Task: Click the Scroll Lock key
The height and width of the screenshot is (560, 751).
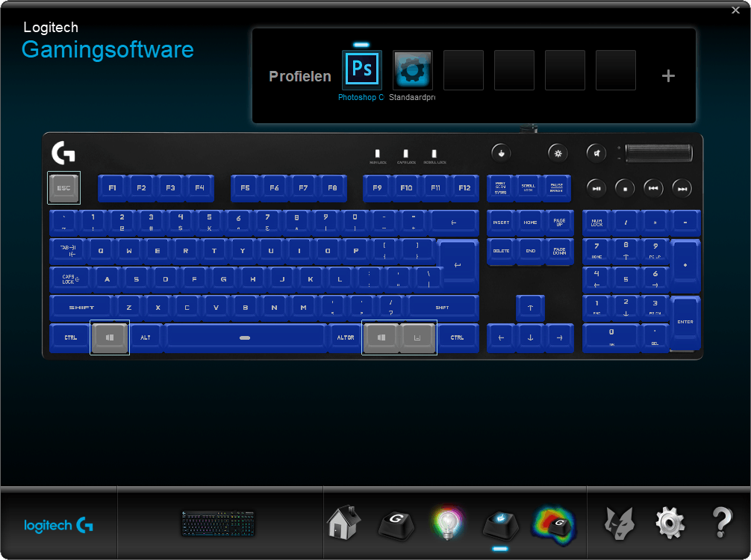Action: click(529, 187)
